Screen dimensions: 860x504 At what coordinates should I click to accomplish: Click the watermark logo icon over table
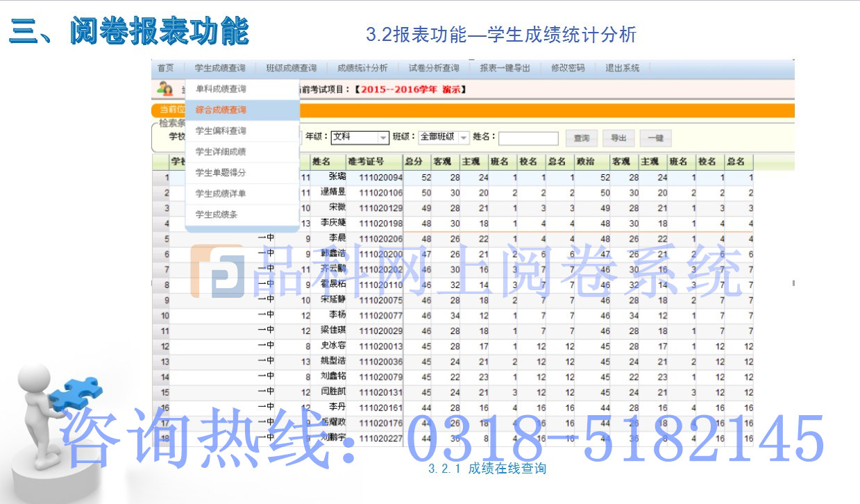[x=217, y=271]
